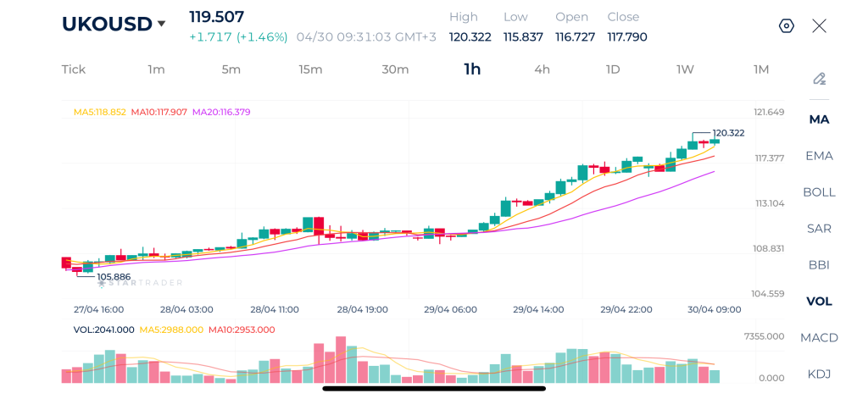Show the BBI indicator

pyautogui.click(x=819, y=265)
